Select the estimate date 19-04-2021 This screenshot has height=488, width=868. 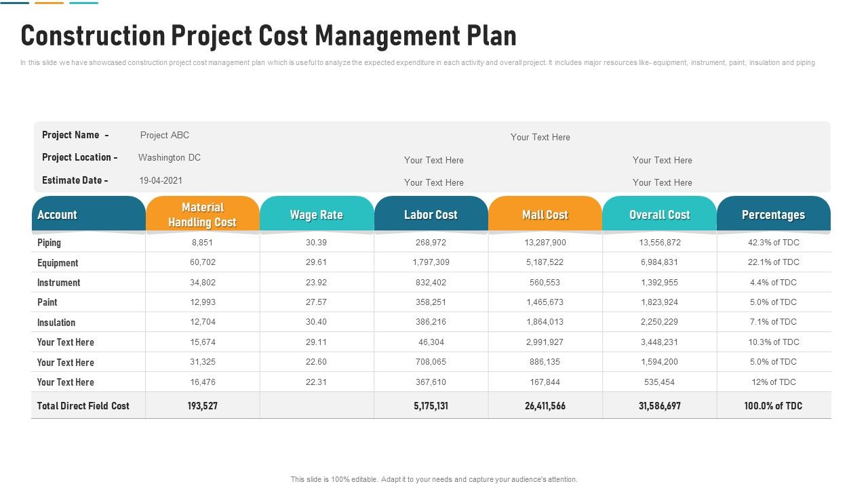[162, 180]
